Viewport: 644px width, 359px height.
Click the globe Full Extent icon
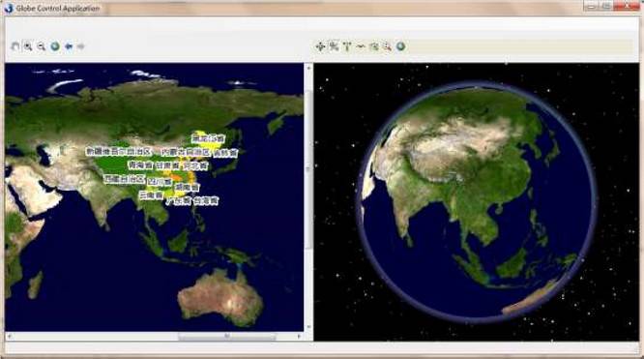click(401, 46)
